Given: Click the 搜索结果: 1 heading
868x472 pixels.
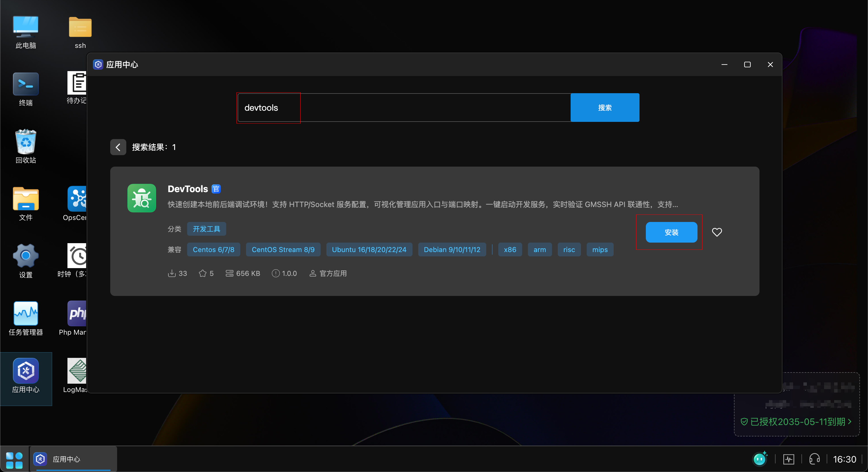Looking at the screenshot, I should (154, 147).
